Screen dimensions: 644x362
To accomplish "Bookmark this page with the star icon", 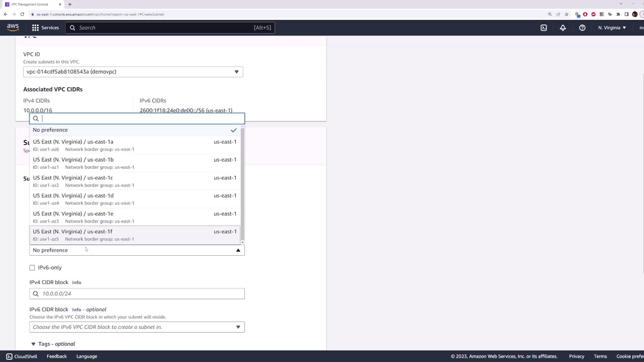I will (x=567, y=14).
